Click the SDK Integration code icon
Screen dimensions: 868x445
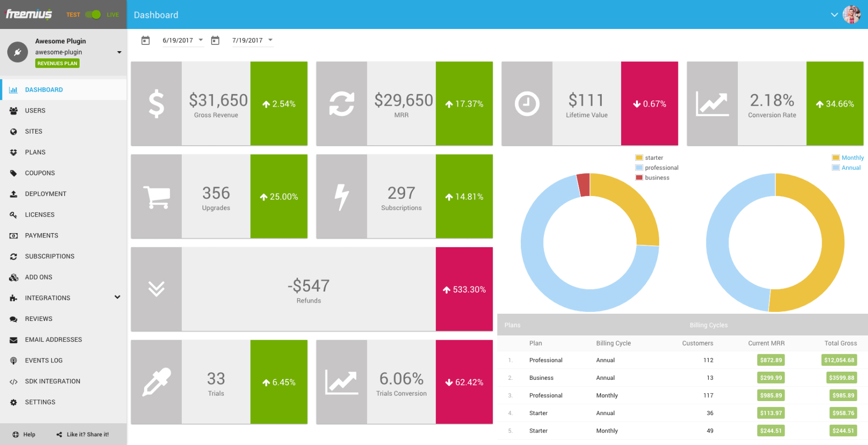coord(14,381)
